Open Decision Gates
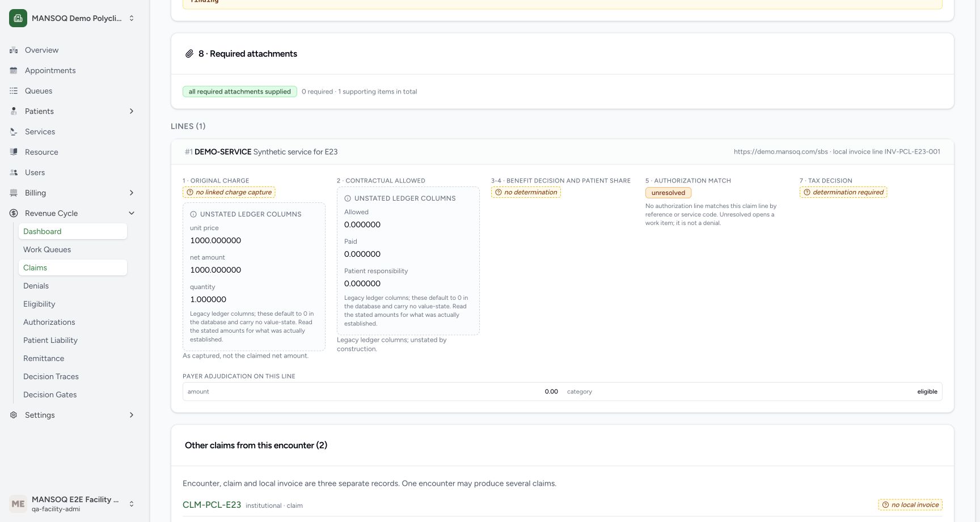This screenshot has height=522, width=980. pos(73,394)
